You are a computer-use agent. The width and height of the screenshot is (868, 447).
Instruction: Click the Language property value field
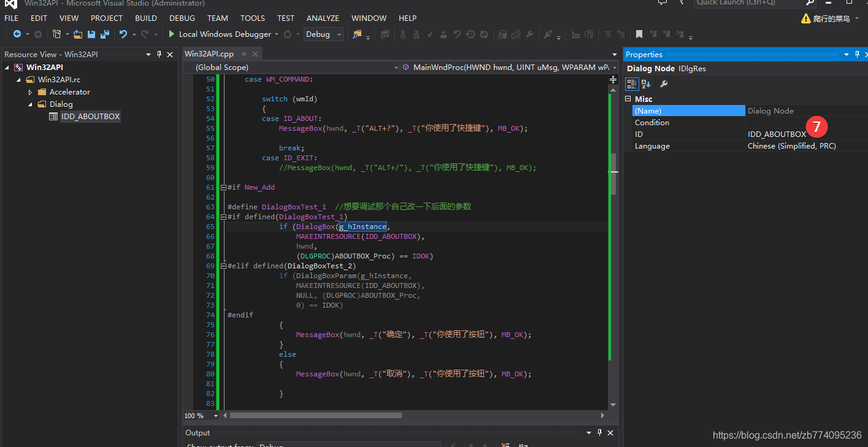tap(806, 146)
